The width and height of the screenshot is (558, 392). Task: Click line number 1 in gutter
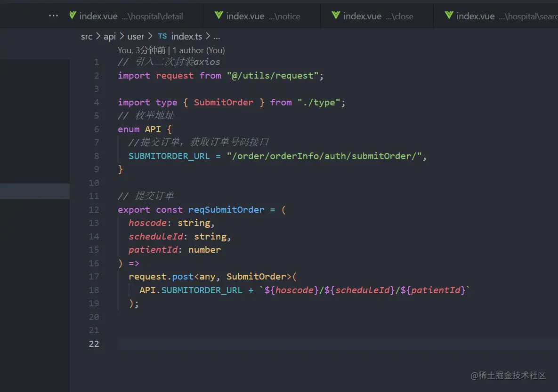tap(97, 62)
